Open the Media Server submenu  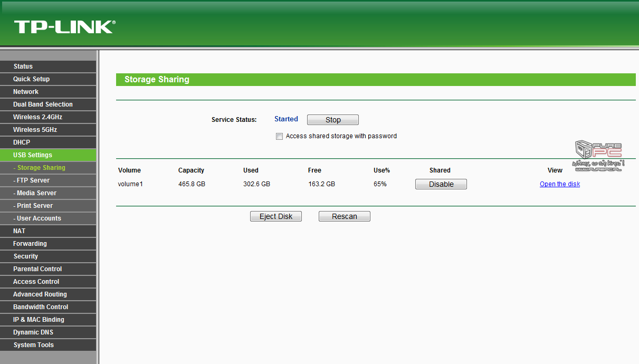36,193
